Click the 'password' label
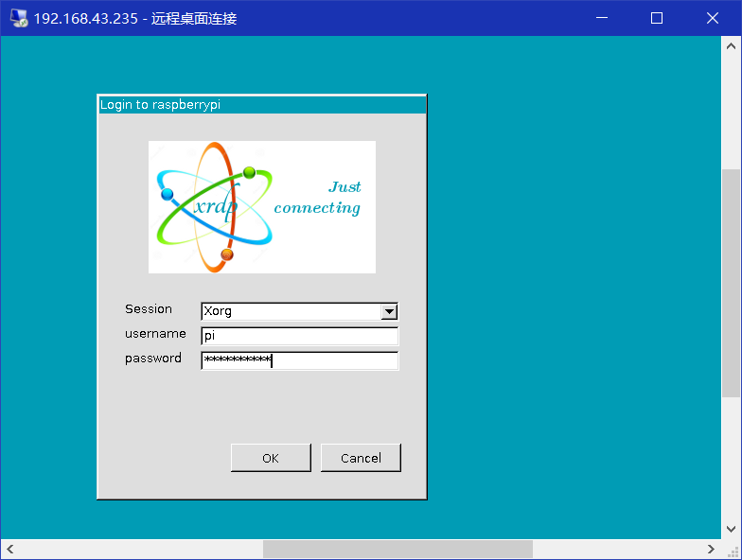This screenshot has height=560, width=742. tap(153, 359)
